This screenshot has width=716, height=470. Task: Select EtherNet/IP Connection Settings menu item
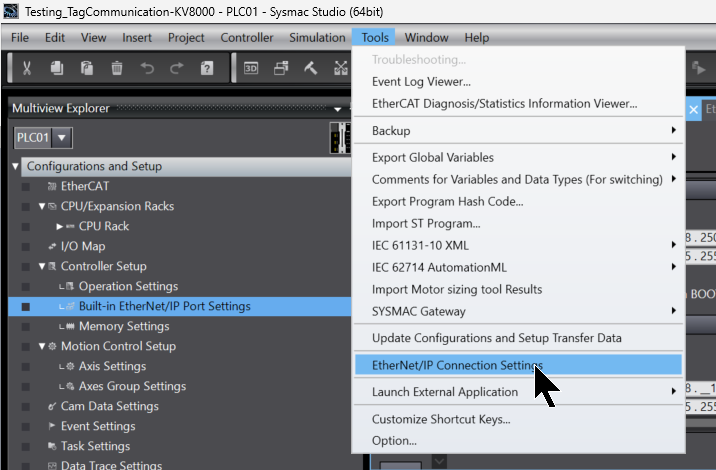pos(518,365)
